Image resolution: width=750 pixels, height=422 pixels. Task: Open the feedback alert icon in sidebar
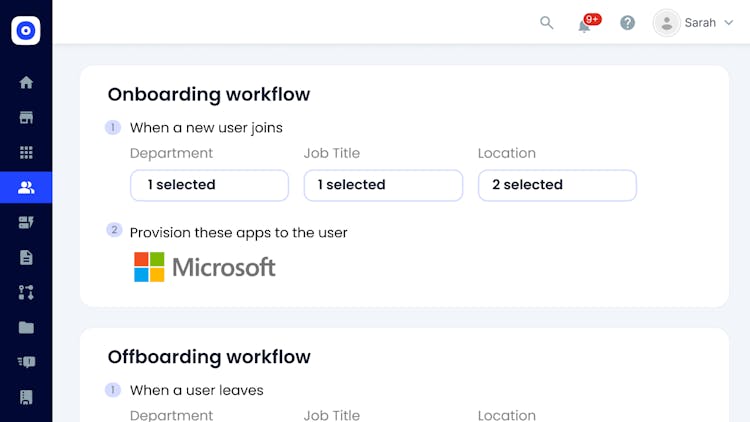pos(26,362)
